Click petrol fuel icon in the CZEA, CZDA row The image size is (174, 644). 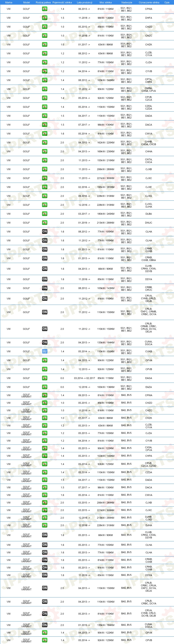45,107
